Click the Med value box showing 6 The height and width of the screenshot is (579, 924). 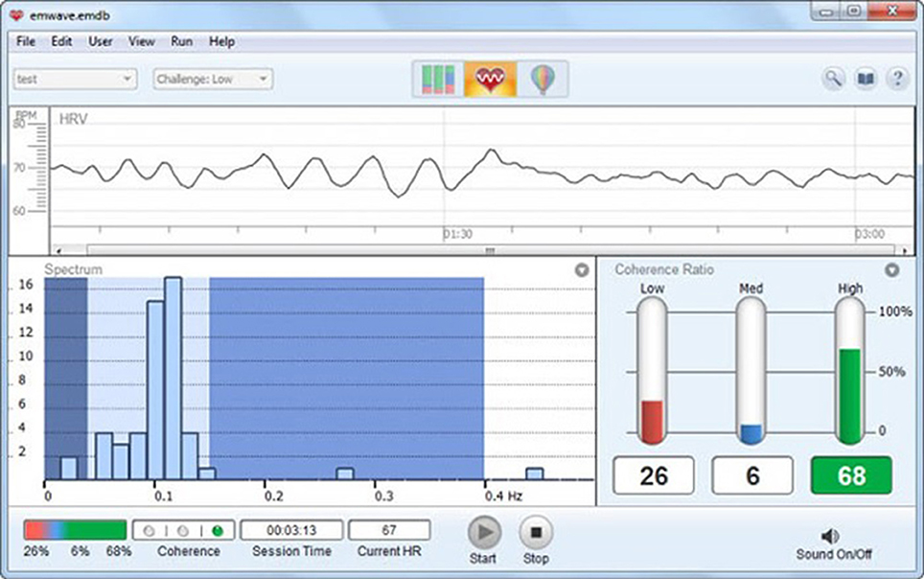tap(752, 475)
